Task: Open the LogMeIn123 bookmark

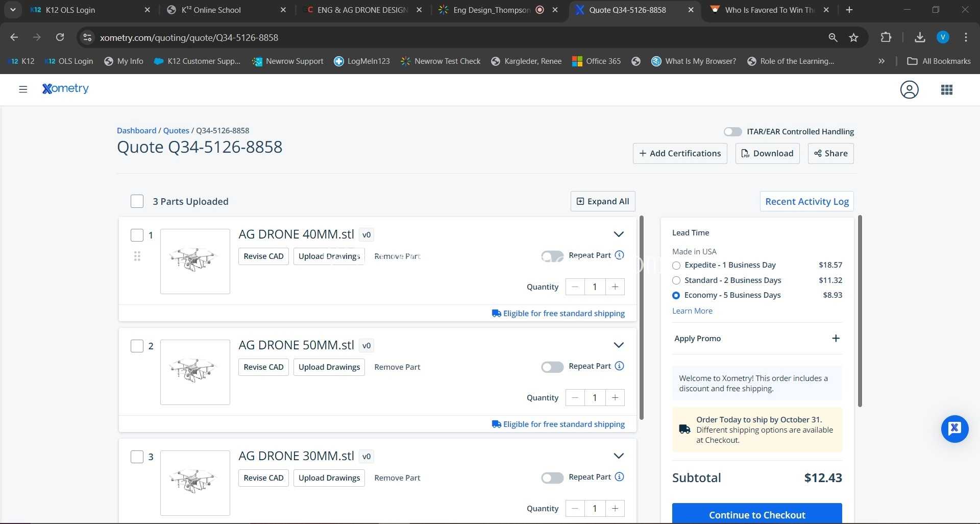Action: point(362,61)
